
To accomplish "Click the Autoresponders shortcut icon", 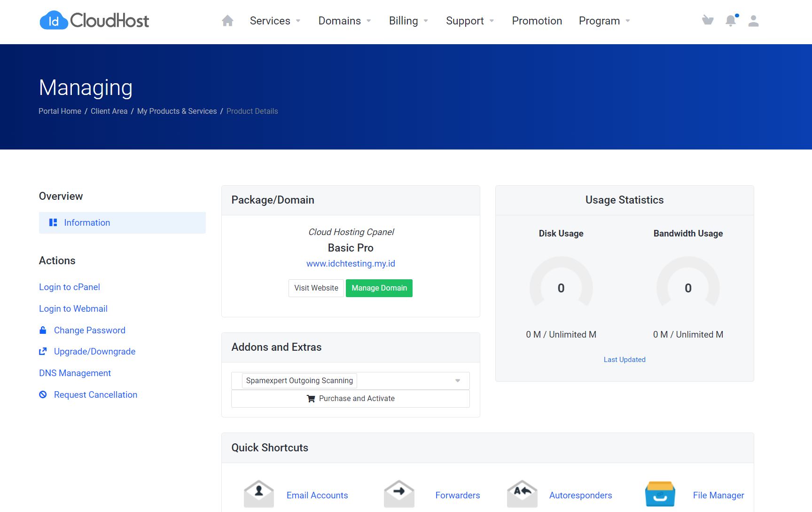I will (522, 493).
